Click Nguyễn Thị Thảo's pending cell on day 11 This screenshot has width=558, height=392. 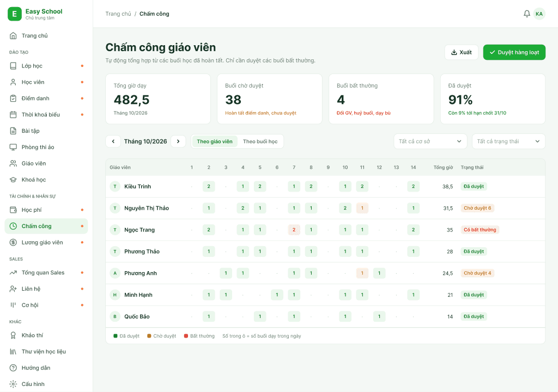tap(362, 208)
